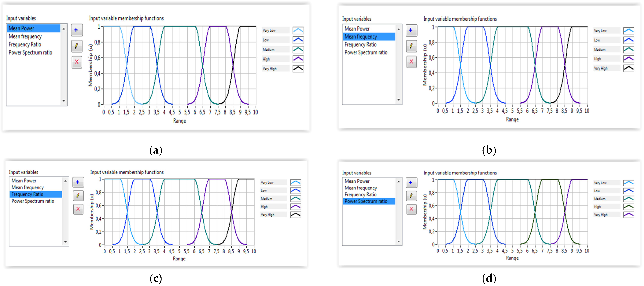Select Mean Power in panel (c) list
The height and width of the screenshot is (286, 644).
pos(24,180)
